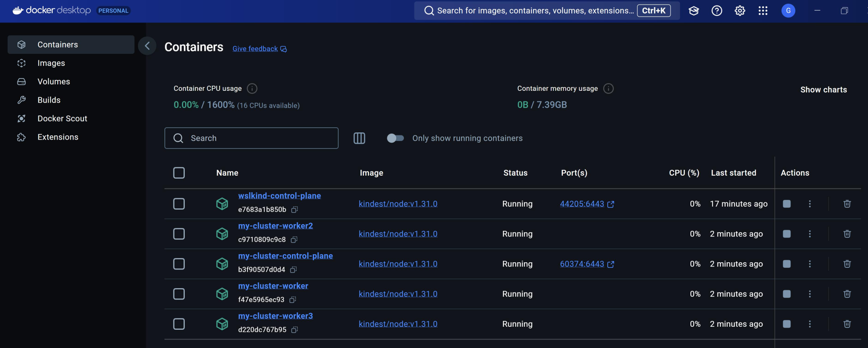The height and width of the screenshot is (348, 868).
Task: Stop the my-cluster-worker2 container
Action: (x=787, y=234)
